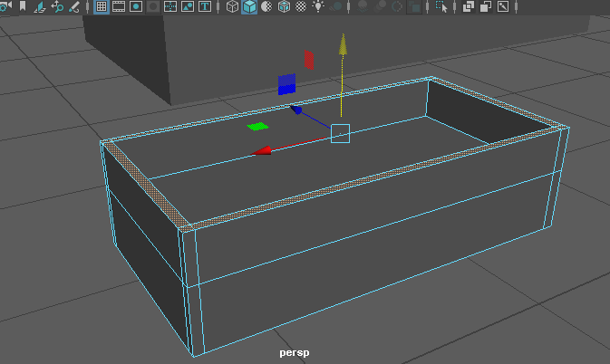The width and height of the screenshot is (610, 364).
Task: Click the blue plane move handle
Action: tap(286, 90)
